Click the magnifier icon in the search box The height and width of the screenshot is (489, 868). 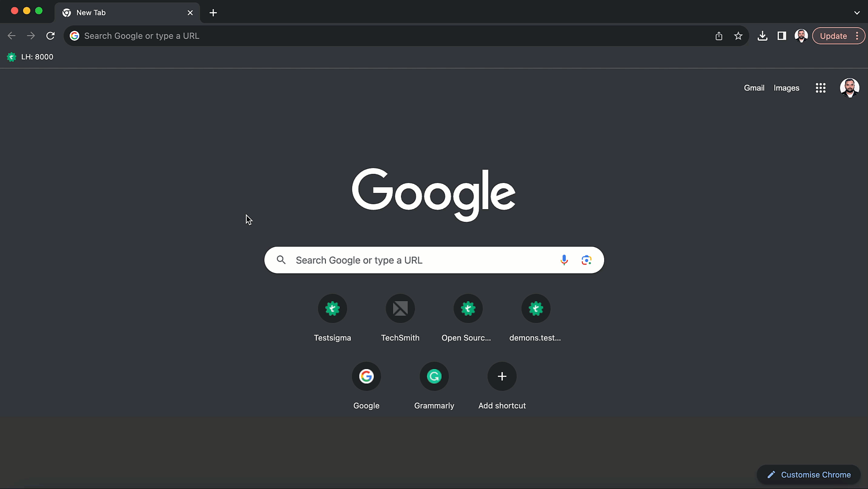pos(281,260)
